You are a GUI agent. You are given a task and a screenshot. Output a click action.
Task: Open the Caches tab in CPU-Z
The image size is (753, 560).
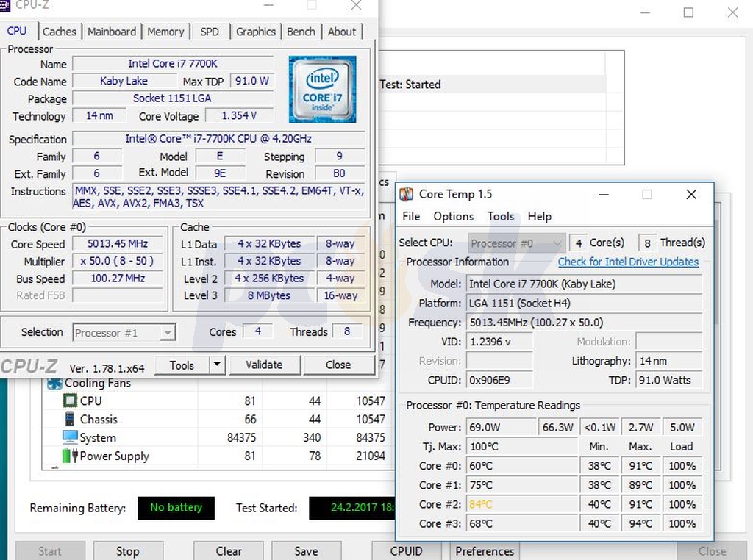click(x=60, y=32)
